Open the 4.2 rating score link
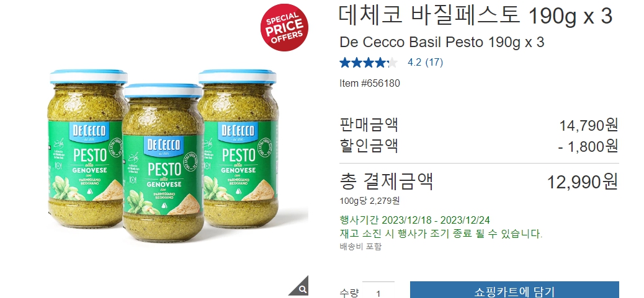Image resolution: width=644 pixels, height=298 pixels. point(414,63)
